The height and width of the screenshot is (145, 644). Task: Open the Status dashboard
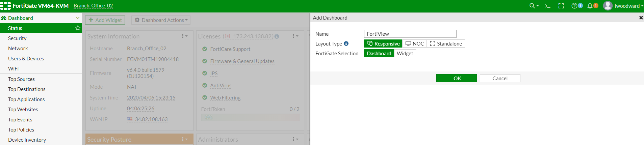click(x=41, y=28)
